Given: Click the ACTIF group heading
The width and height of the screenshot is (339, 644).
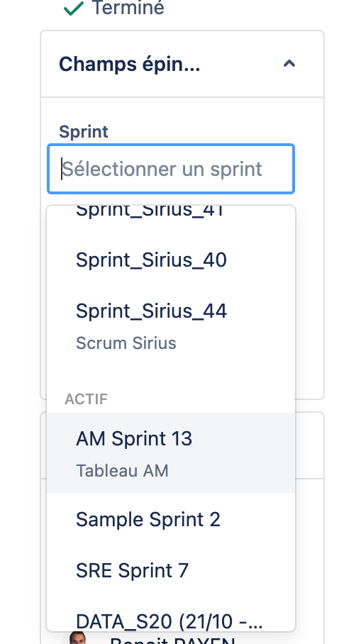Looking at the screenshot, I should click(x=87, y=399).
